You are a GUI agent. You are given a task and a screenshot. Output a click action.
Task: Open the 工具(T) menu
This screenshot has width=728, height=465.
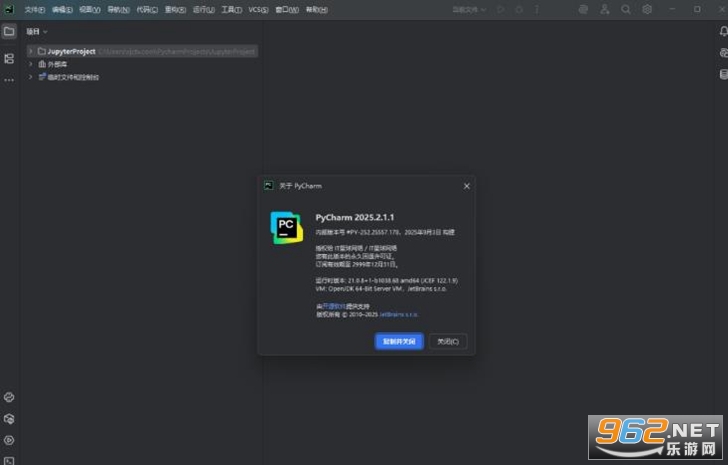pyautogui.click(x=232, y=10)
